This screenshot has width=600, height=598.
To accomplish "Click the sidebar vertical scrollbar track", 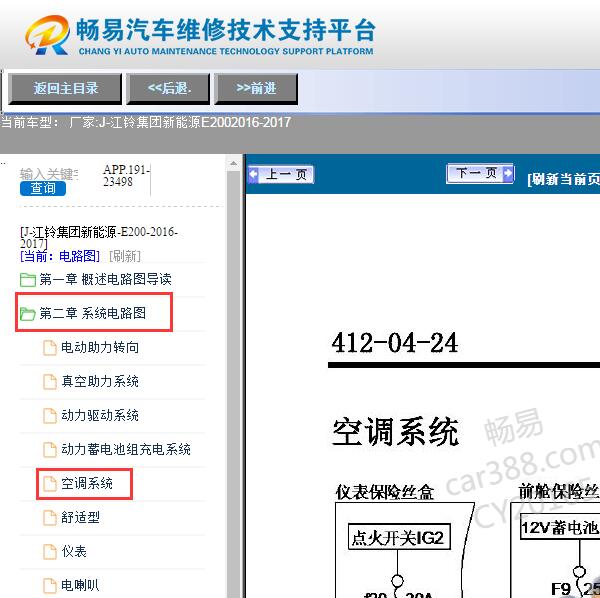I will (233, 384).
